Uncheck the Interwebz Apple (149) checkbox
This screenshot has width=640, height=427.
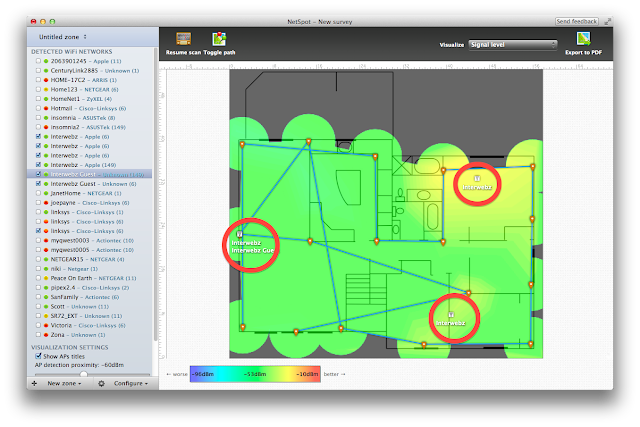coord(38,165)
